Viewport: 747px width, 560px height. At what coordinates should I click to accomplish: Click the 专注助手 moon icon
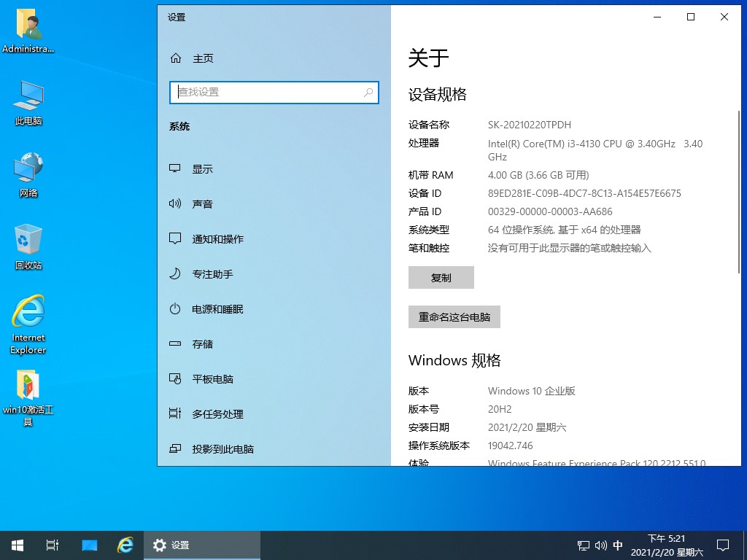point(175,274)
